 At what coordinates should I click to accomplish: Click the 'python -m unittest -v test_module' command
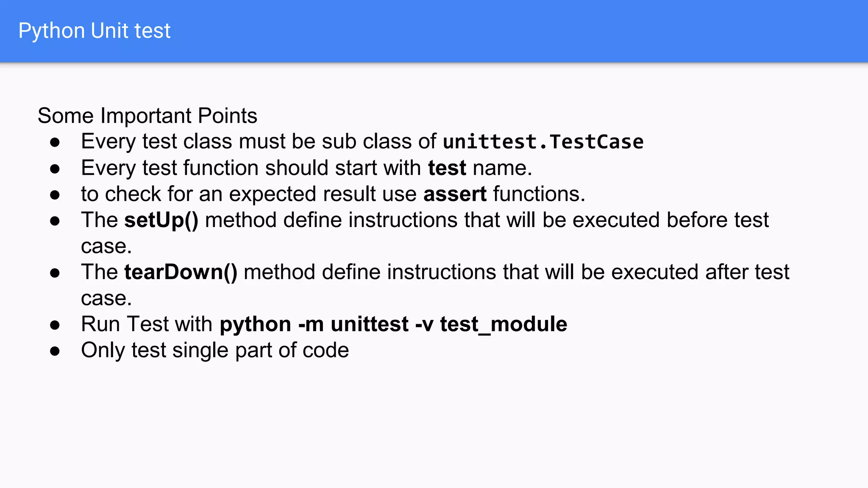(x=393, y=324)
